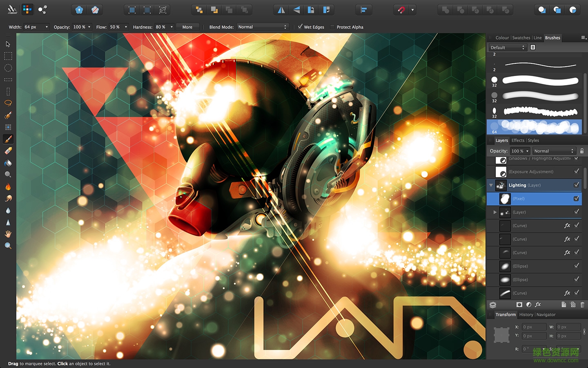This screenshot has width=588, height=368.
Task: Open the History tab
Action: [526, 314]
